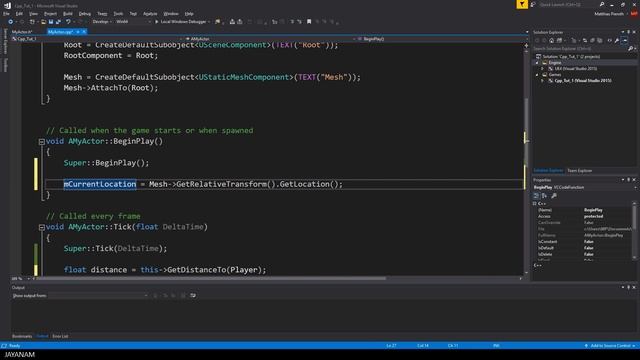Image resolution: width=640 pixels, height=360 pixels.
Task: Open the Edit menu
Action: point(19,13)
